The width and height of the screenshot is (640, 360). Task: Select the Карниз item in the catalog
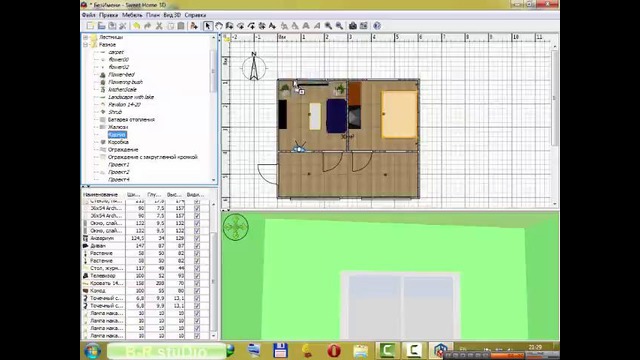click(x=117, y=134)
